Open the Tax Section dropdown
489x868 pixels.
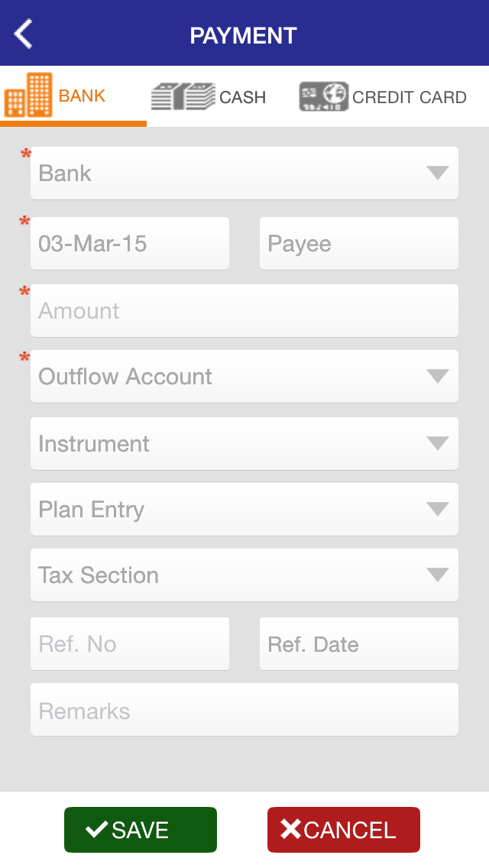[x=244, y=575]
